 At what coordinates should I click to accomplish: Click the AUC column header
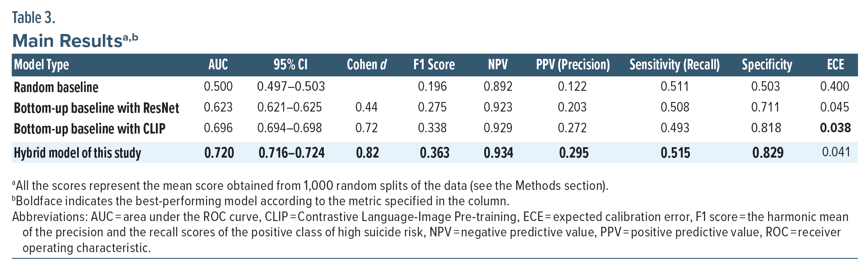tap(218, 65)
